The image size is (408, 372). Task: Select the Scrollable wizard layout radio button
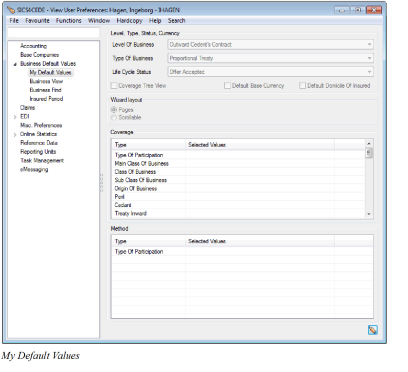tap(114, 118)
